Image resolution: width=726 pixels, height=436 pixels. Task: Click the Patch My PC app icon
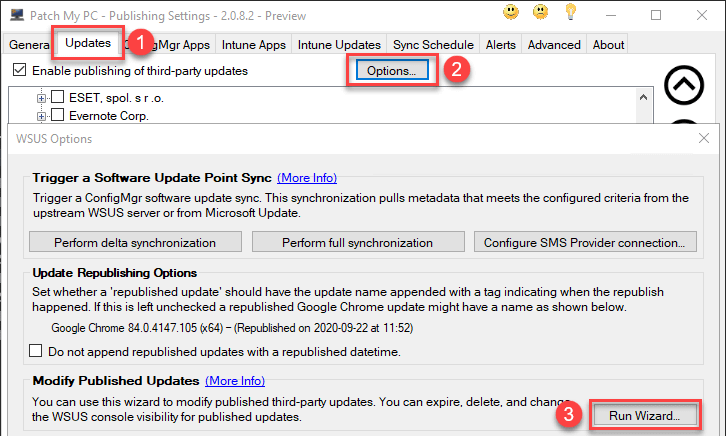(x=17, y=15)
